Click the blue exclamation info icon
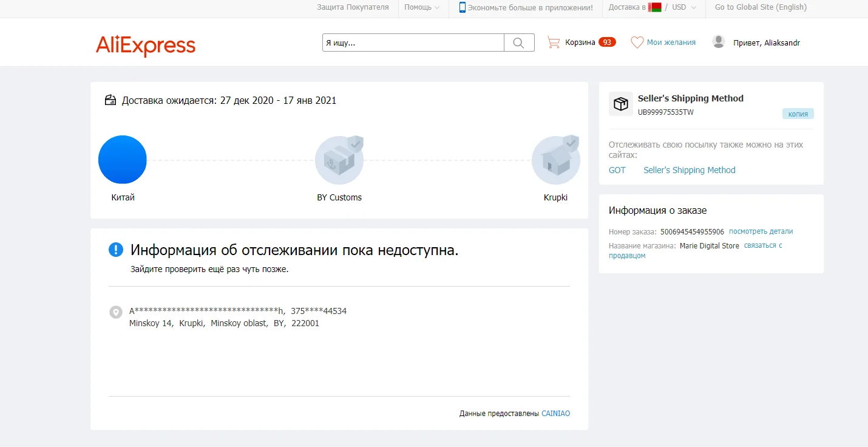Screen dimensions: 868x447 (115, 250)
